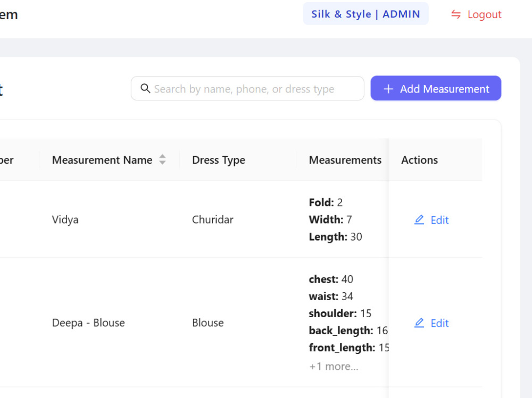Image resolution: width=532 pixels, height=398 pixels.
Task: Click the Logout arrows icon
Action: (x=456, y=14)
